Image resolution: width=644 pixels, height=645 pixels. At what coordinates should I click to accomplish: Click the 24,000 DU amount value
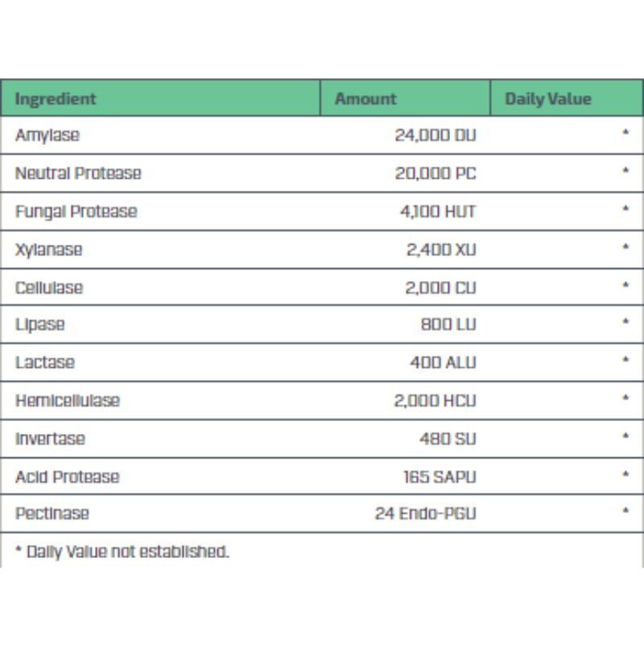point(436,135)
